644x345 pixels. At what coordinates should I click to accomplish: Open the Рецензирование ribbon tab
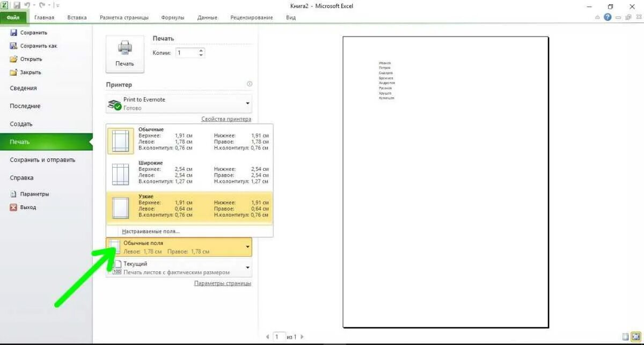coord(252,17)
